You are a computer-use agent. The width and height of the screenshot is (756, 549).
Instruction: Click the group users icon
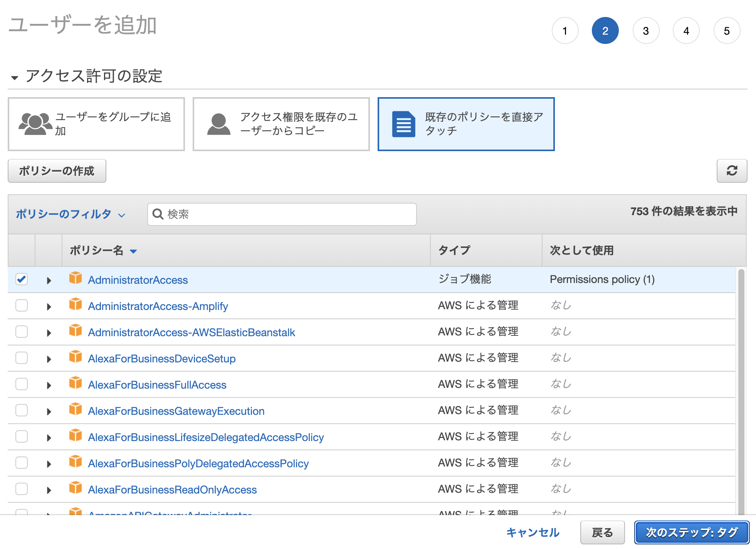(x=35, y=124)
